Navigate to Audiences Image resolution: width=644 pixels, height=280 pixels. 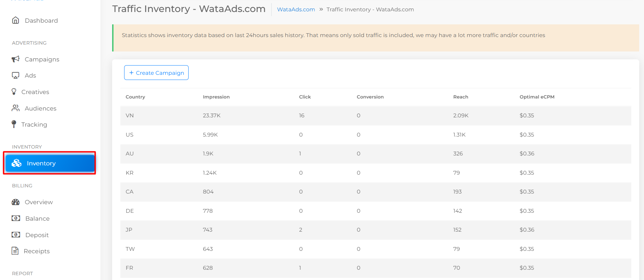click(40, 108)
